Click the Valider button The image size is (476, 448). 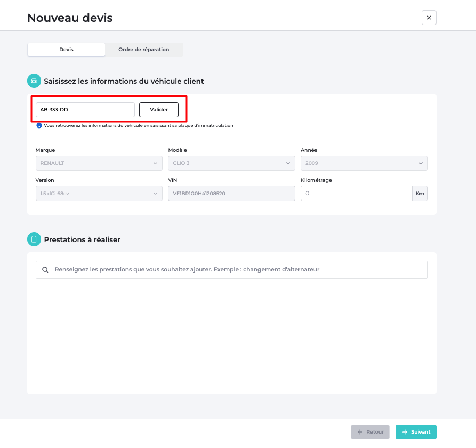[x=159, y=110]
